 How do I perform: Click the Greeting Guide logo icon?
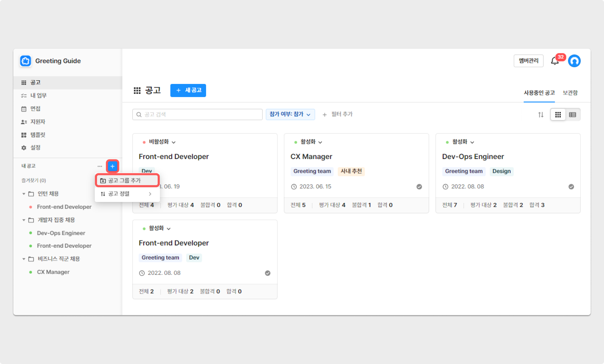click(x=26, y=61)
